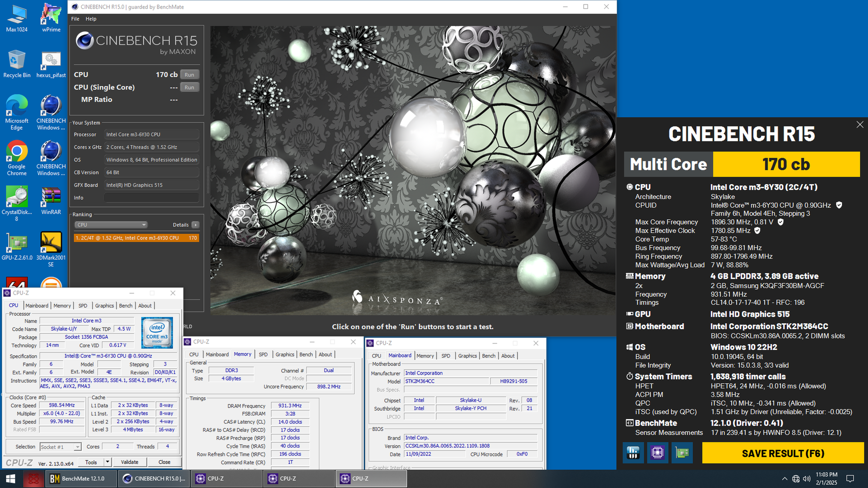This screenshot has width=868, height=488.
Task: Run the CPU multi-core test
Action: click(189, 75)
